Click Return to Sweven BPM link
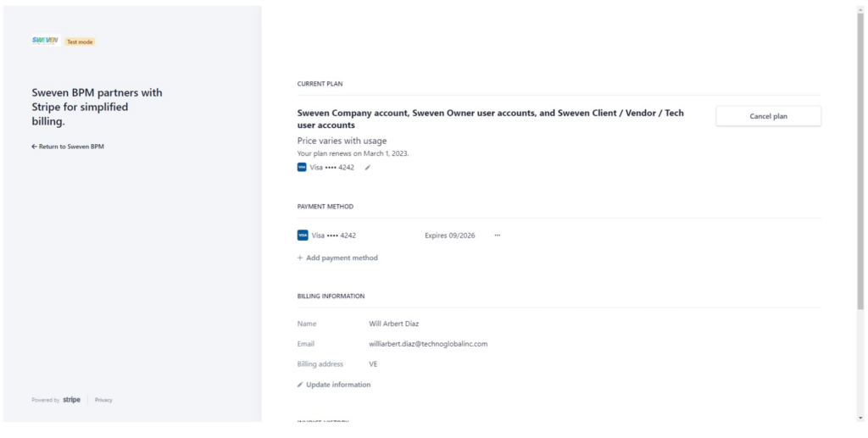The width and height of the screenshot is (868, 438). 68,147
